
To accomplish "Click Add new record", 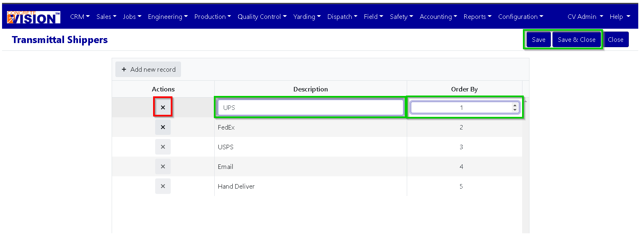I will point(148,69).
